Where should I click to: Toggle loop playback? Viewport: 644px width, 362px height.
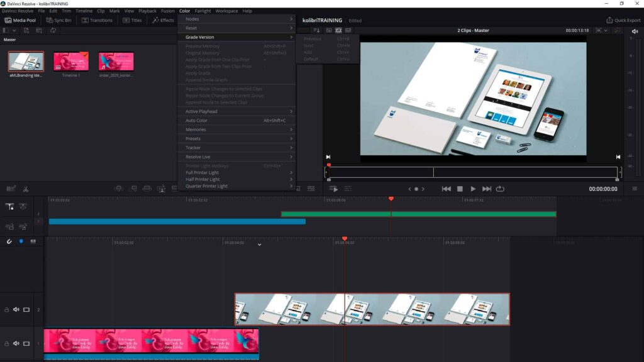(500, 189)
